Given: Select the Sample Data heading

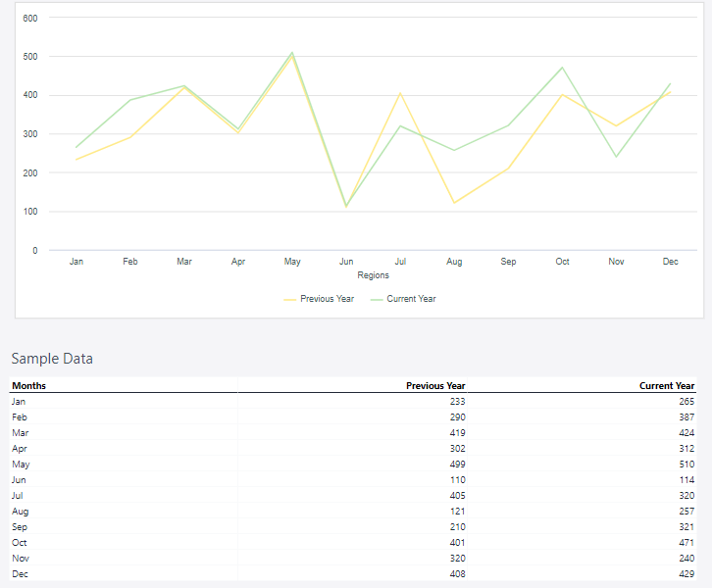Looking at the screenshot, I should 52,359.
